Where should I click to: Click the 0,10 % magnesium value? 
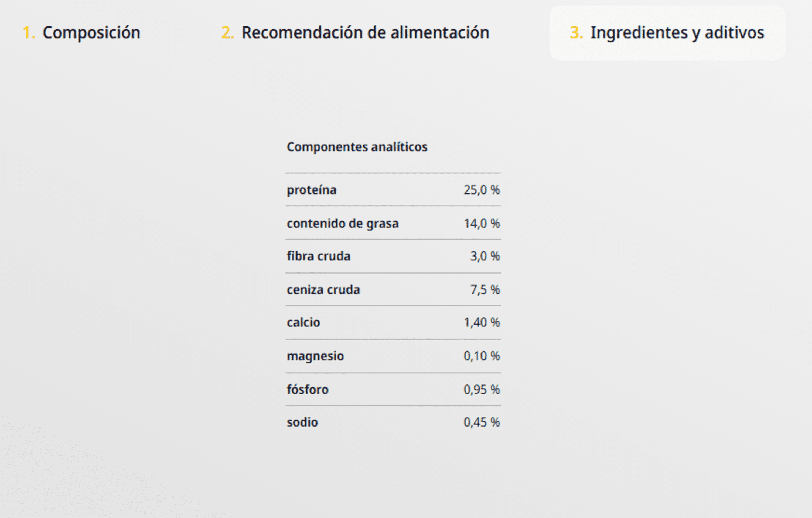(x=482, y=356)
